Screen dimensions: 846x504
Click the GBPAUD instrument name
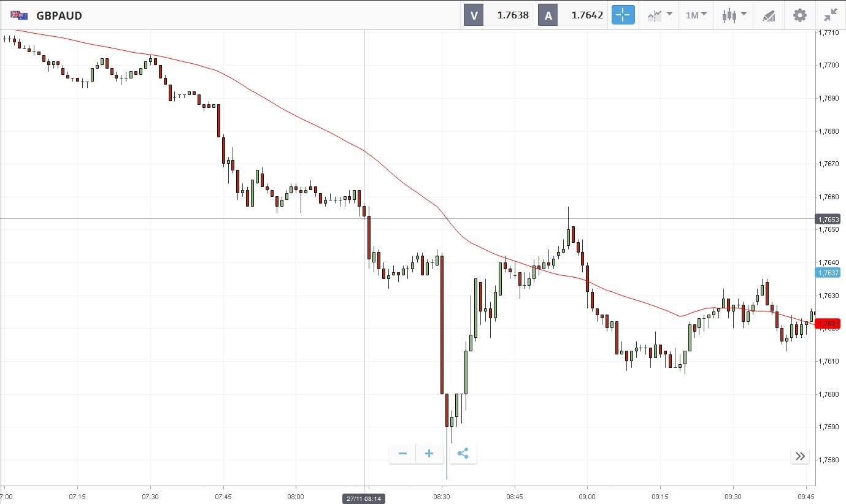pyautogui.click(x=59, y=15)
